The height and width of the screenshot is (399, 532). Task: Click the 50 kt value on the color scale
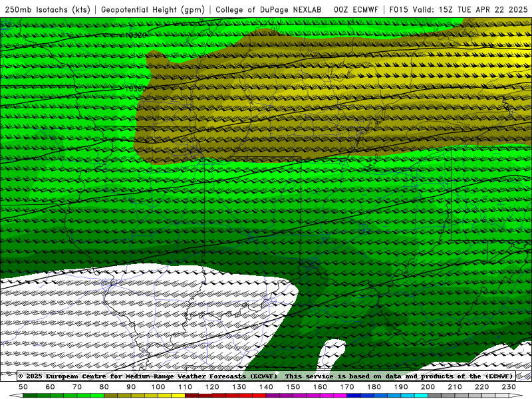(23, 387)
